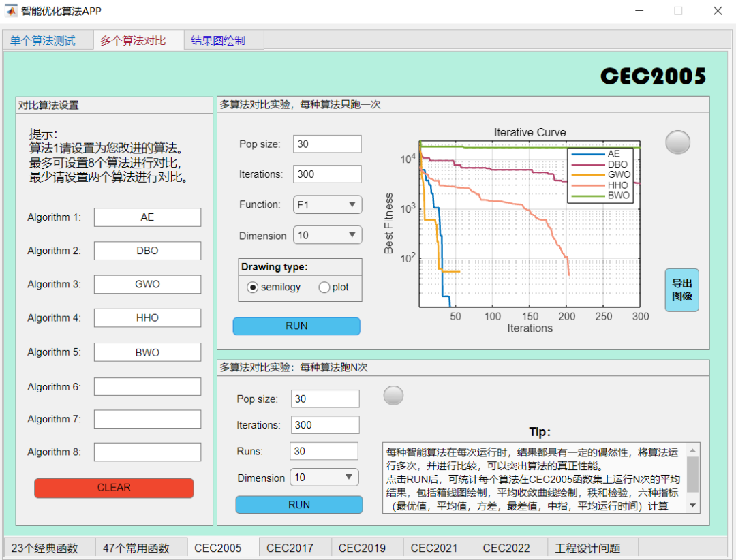The height and width of the screenshot is (560, 736).
Task: Click the Algorithm 6 input field
Action: click(147, 386)
